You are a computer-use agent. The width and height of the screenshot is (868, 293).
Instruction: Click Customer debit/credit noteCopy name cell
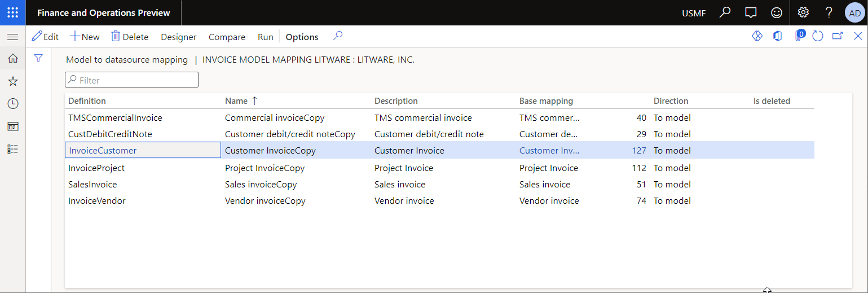tap(290, 134)
